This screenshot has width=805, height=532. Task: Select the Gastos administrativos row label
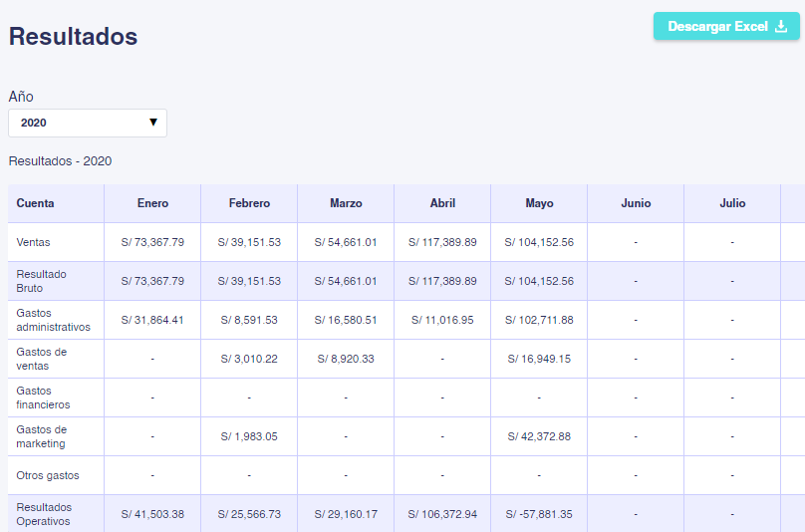54,320
